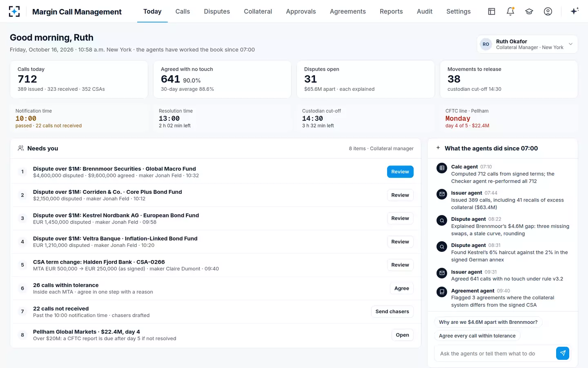
Task: Click the Dispute agent 08:31 icon
Action: tap(442, 247)
